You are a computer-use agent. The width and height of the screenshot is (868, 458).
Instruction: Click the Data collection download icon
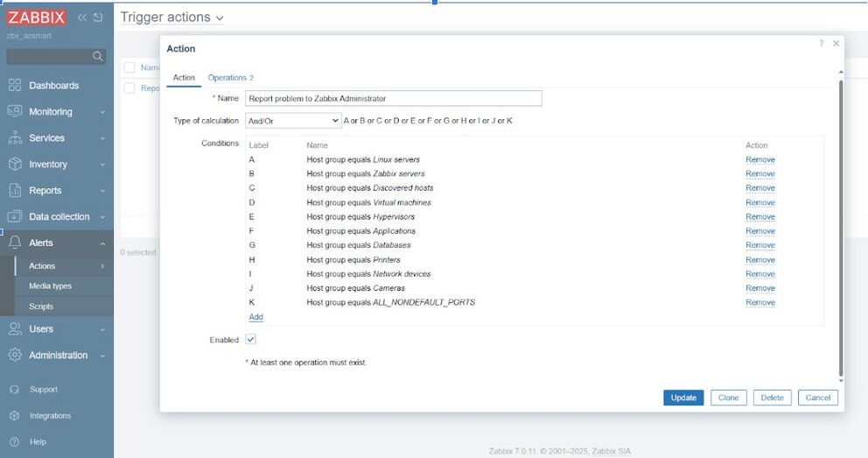click(15, 217)
